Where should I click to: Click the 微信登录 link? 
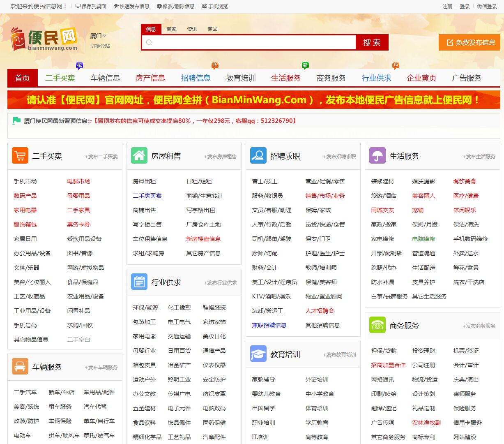487,6
